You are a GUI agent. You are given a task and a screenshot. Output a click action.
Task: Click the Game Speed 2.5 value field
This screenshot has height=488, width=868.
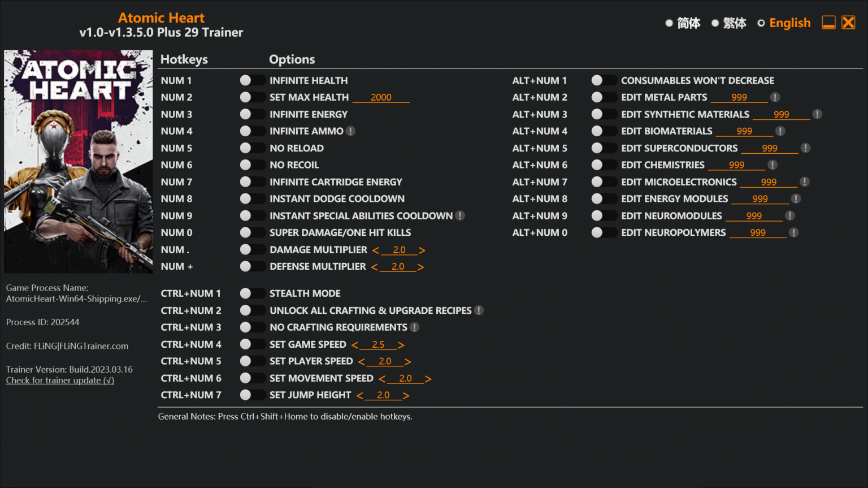378,344
